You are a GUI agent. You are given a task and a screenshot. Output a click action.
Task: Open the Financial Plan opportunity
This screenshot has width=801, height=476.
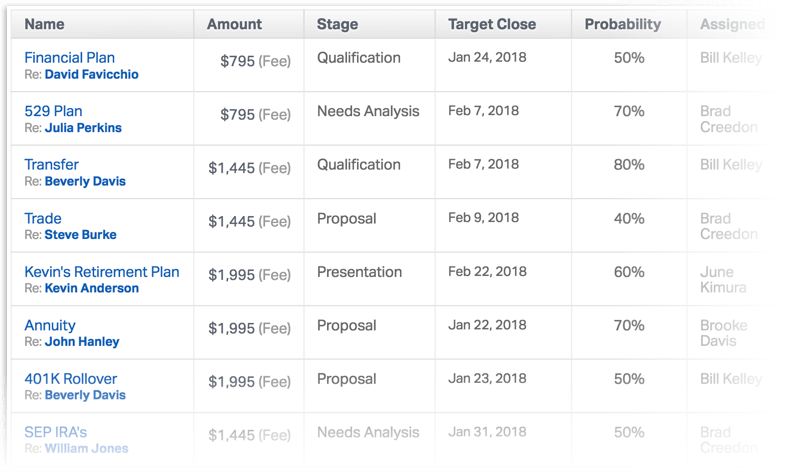pyautogui.click(x=69, y=58)
